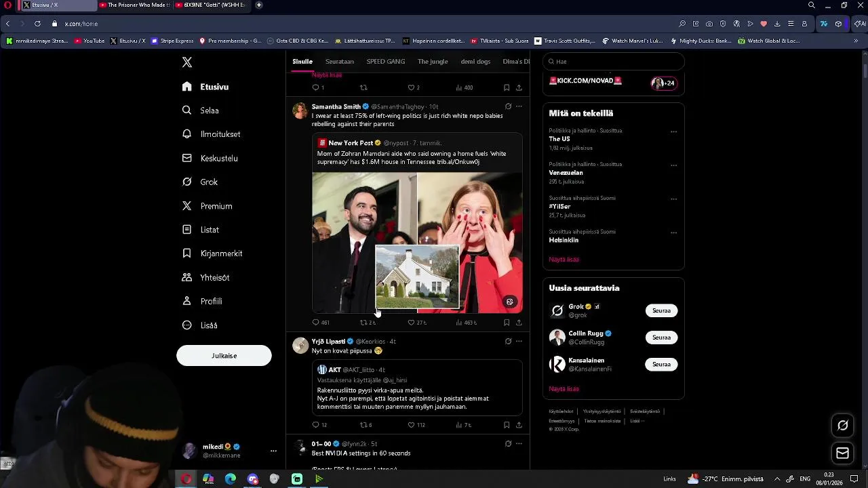Follow Grok with Seuraa button
Screen dimensions: 868x488
point(661,310)
